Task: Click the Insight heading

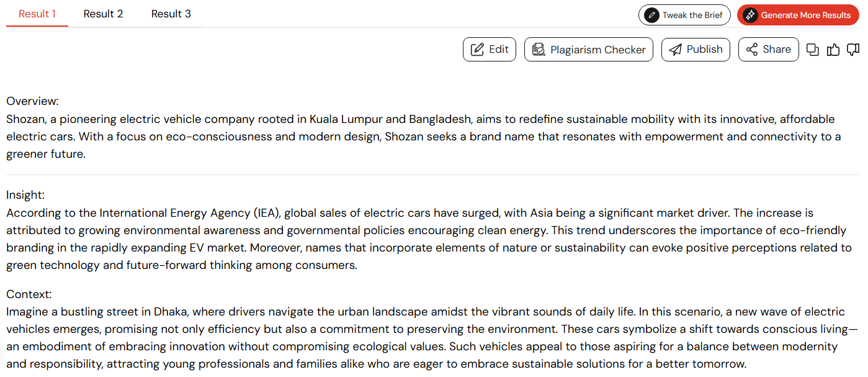Action: click(x=25, y=195)
